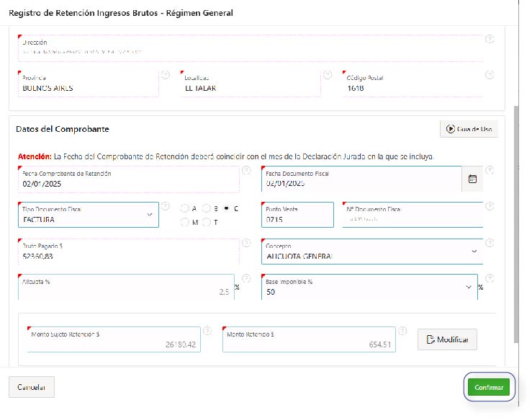Image resolution: width=532 pixels, height=418 pixels.
Task: Click help icon beside Alícuota % field
Action: click(245, 278)
